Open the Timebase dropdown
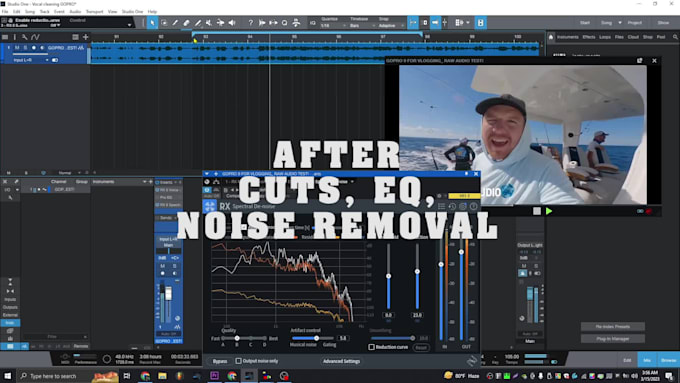Viewport: 680px width, 383px height. pos(362,26)
